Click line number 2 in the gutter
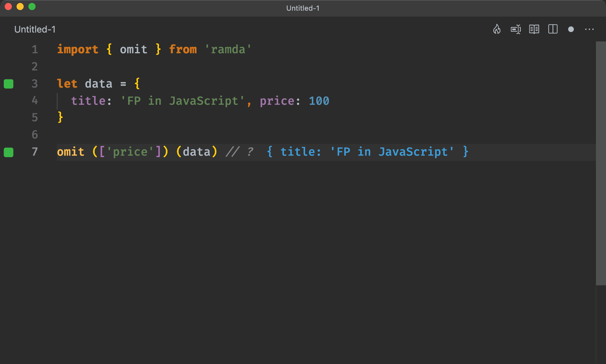This screenshot has width=606, height=364. click(35, 67)
